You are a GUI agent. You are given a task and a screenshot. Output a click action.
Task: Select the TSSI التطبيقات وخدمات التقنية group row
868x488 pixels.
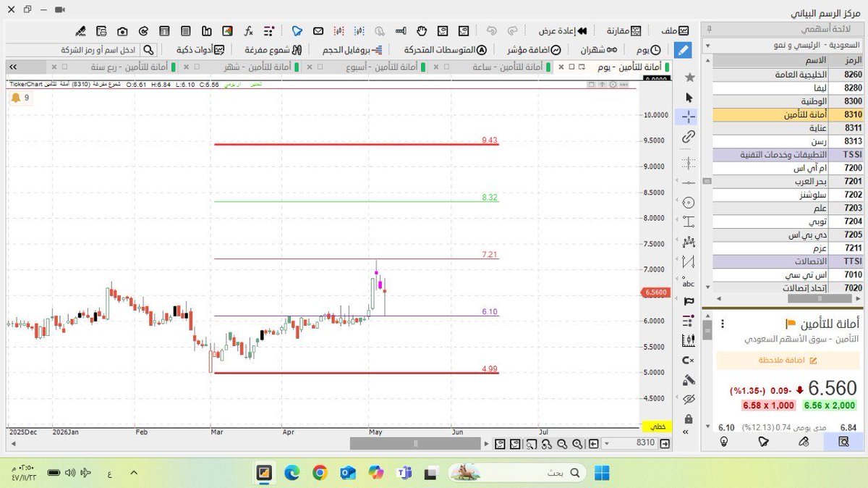(x=788, y=154)
